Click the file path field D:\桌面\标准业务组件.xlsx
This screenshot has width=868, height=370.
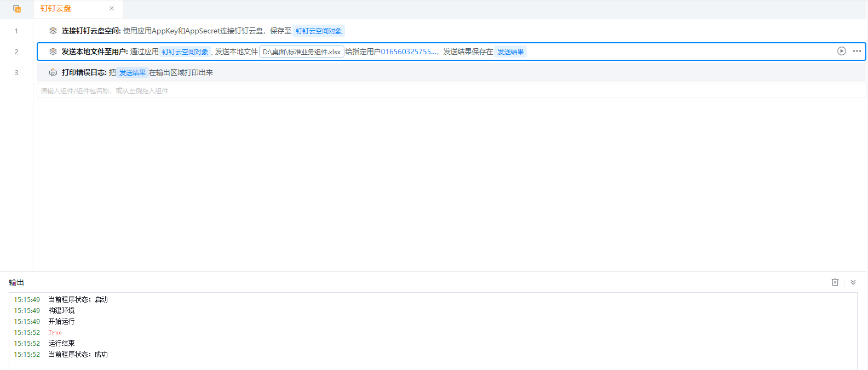click(302, 52)
